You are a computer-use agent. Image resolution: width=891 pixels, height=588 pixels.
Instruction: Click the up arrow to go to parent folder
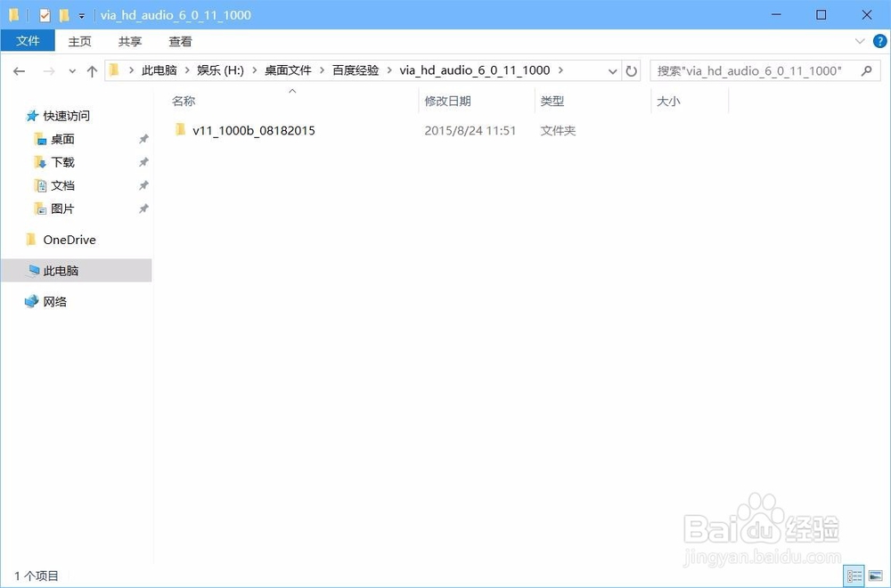(x=92, y=70)
